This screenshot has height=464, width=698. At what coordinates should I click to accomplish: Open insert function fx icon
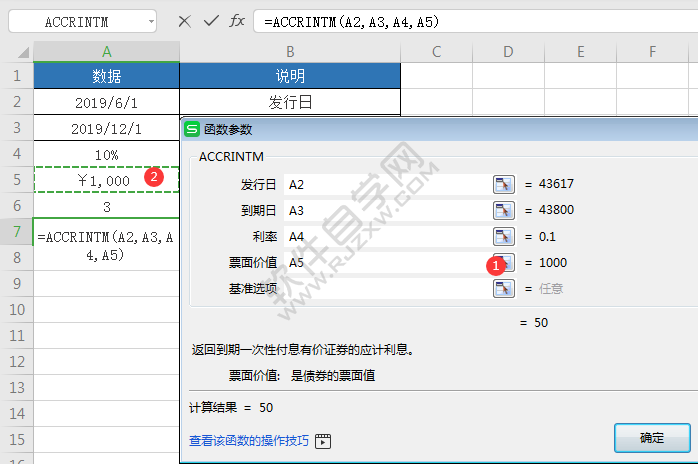[237, 20]
